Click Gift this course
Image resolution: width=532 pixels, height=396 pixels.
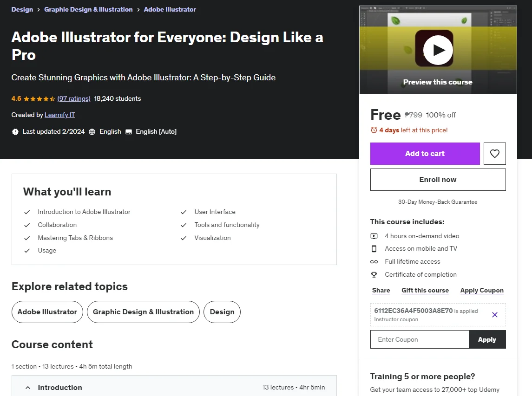[425, 290]
